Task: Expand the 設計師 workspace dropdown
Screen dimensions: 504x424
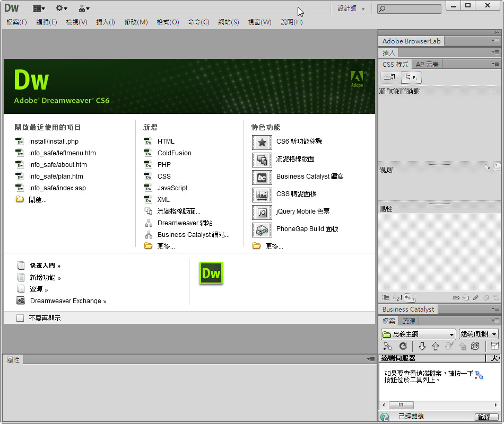Action: pyautogui.click(x=351, y=9)
